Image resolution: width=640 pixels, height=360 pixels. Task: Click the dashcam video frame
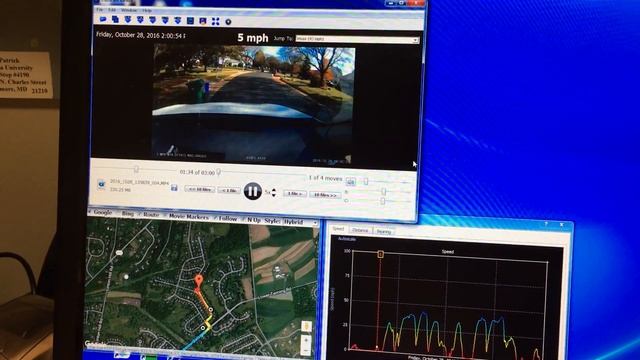click(x=253, y=105)
